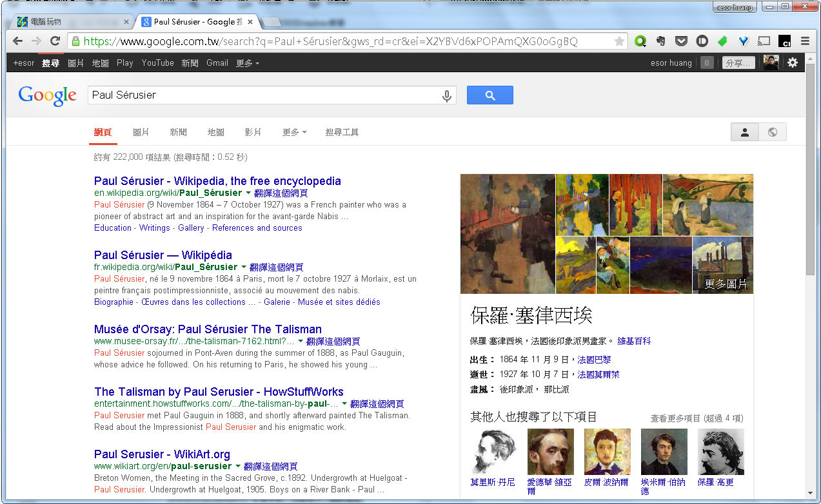Open Google settings gear icon
The width and height of the screenshot is (821, 504).
tap(793, 63)
